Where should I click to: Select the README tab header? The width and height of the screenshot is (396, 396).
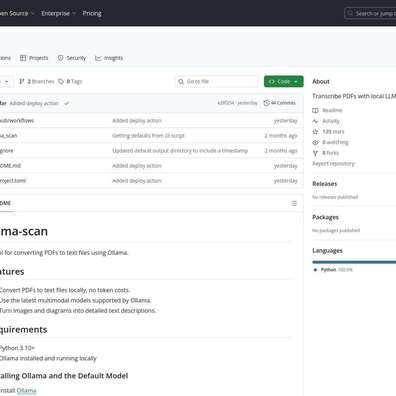[x=6, y=203]
